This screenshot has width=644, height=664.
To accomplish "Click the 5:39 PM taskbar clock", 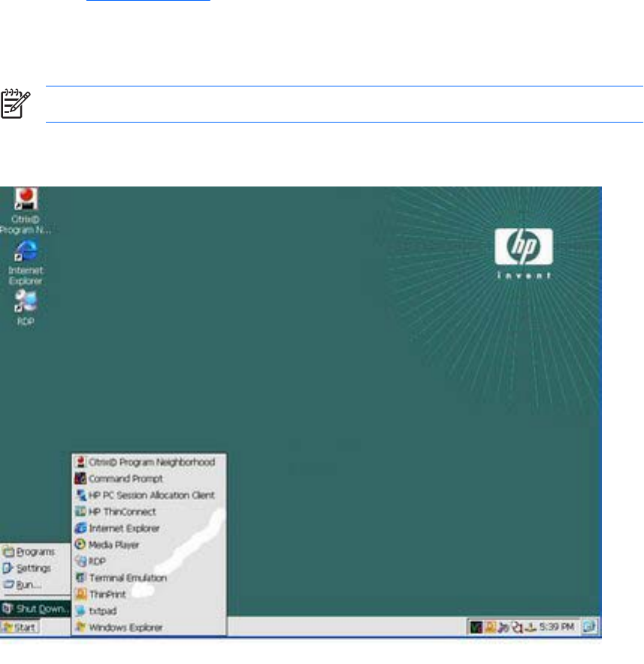I will click(556, 626).
